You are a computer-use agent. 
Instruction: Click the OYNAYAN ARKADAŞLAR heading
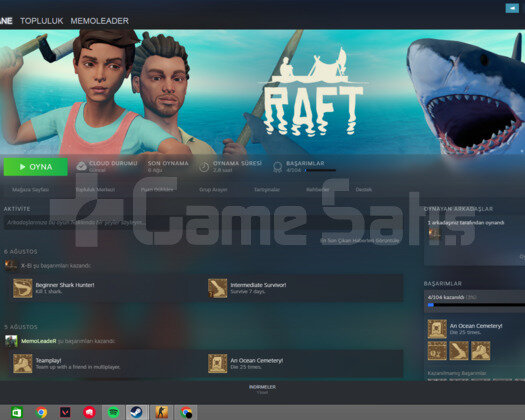(x=458, y=209)
